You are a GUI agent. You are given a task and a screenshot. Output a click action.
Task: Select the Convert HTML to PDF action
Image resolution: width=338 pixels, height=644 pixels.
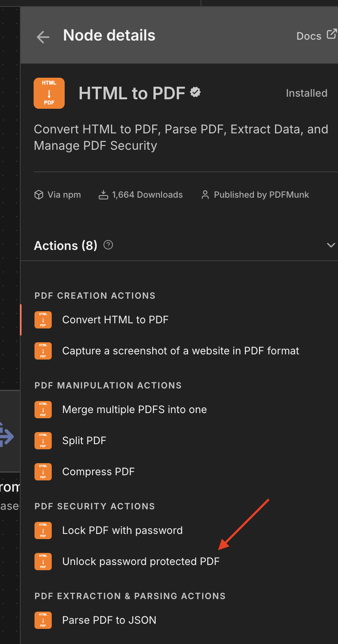click(x=115, y=320)
